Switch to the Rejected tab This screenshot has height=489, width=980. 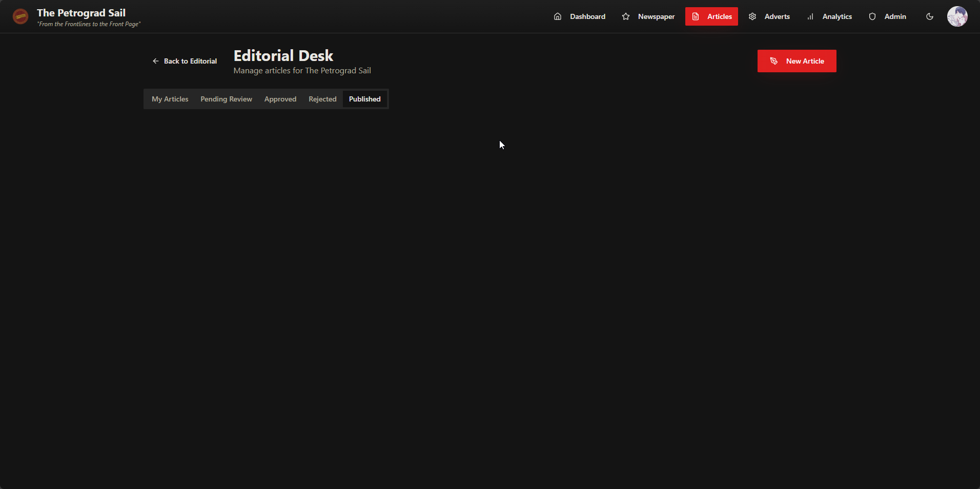[322, 99]
